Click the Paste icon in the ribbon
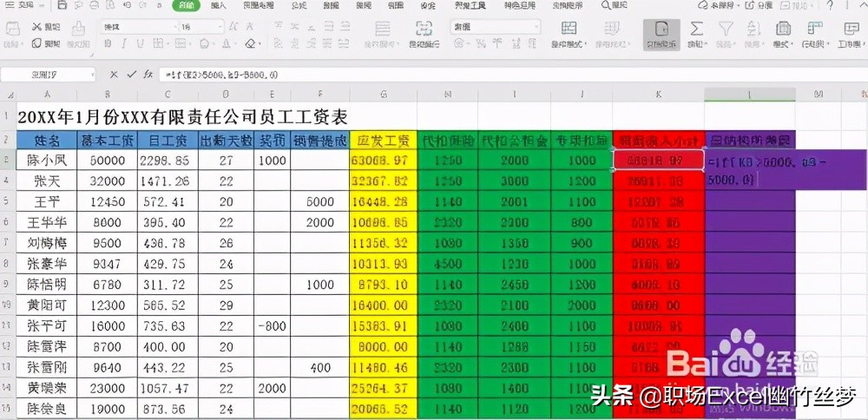Viewport: 868px width, 420px height. point(13,29)
